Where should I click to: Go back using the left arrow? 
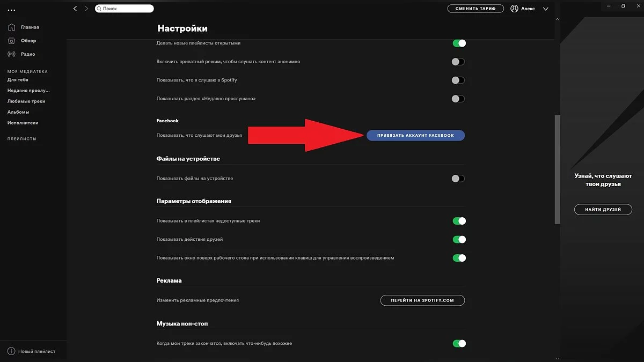coord(75,9)
